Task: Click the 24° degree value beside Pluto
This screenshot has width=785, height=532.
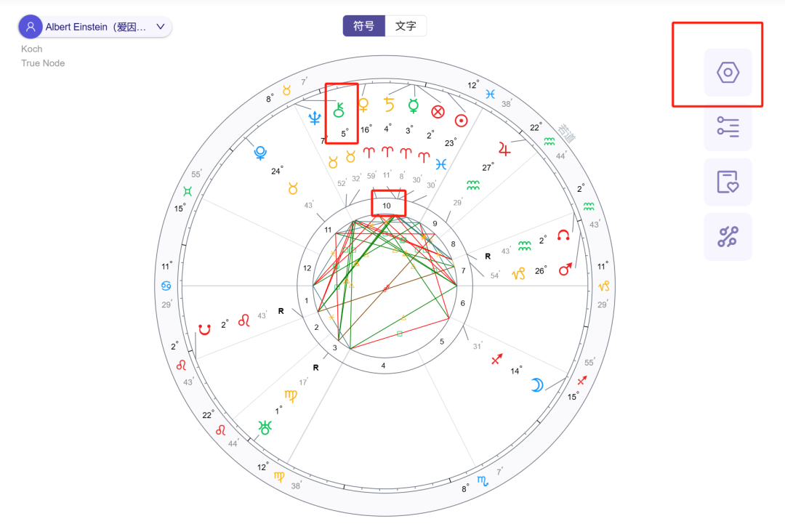Action: pyautogui.click(x=277, y=171)
